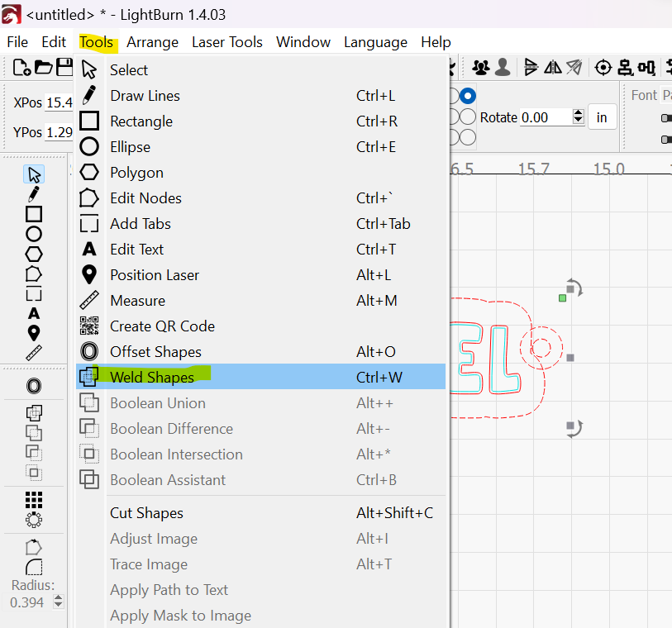Click the 'in' units button

pyautogui.click(x=602, y=117)
